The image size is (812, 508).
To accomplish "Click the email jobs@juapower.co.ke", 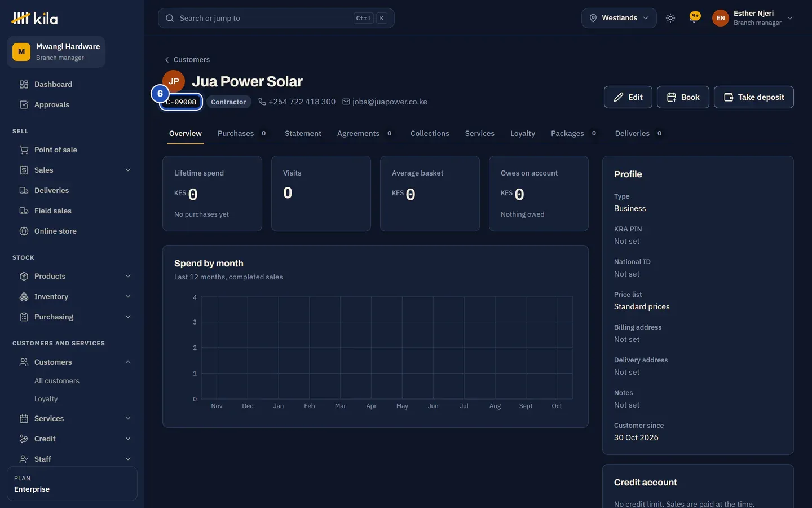I will coord(390,102).
